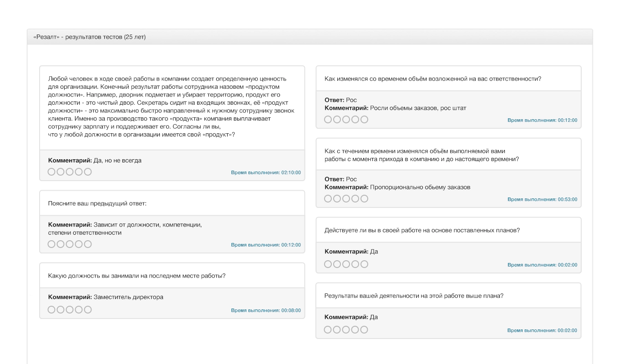Viewport: 619px width, 364px height.
Task: Select last rating circle under 'Заместитель директора' comment
Action: point(88,309)
